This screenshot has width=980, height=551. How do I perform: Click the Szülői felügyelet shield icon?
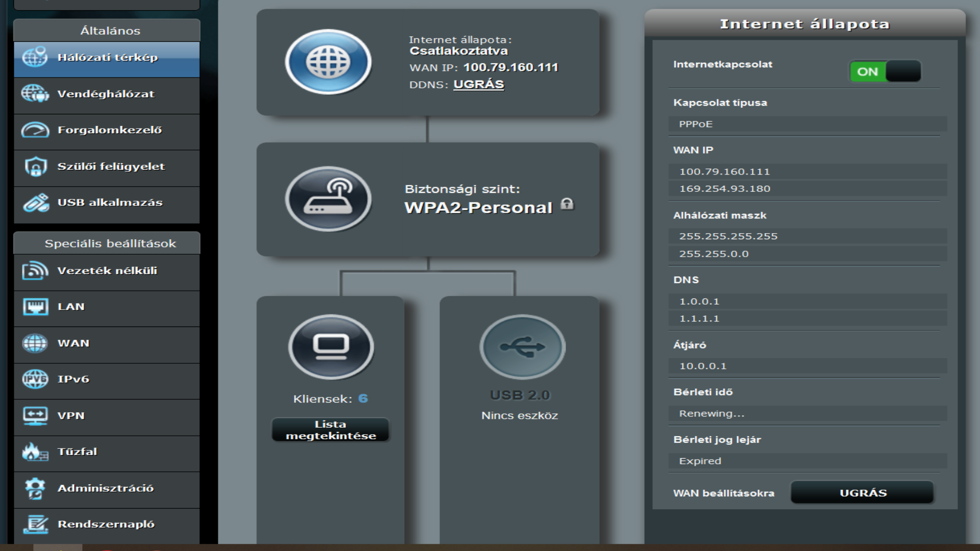point(35,167)
